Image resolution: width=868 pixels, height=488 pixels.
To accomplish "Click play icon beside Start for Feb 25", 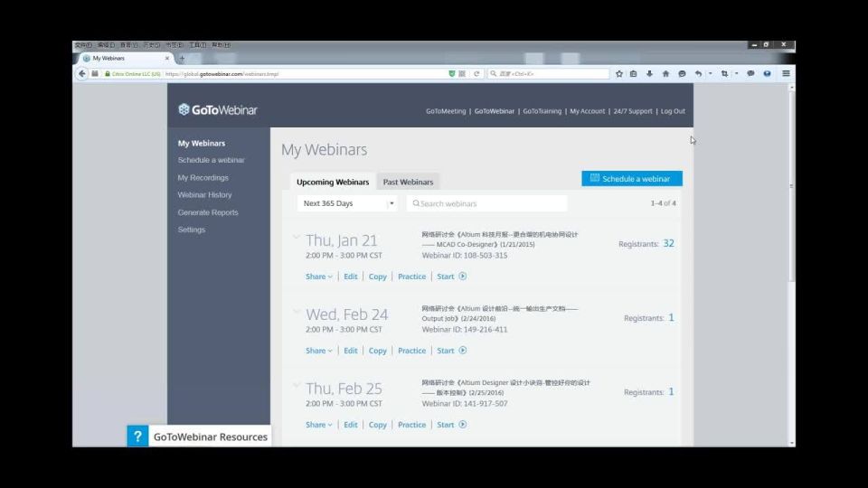I will [463, 425].
